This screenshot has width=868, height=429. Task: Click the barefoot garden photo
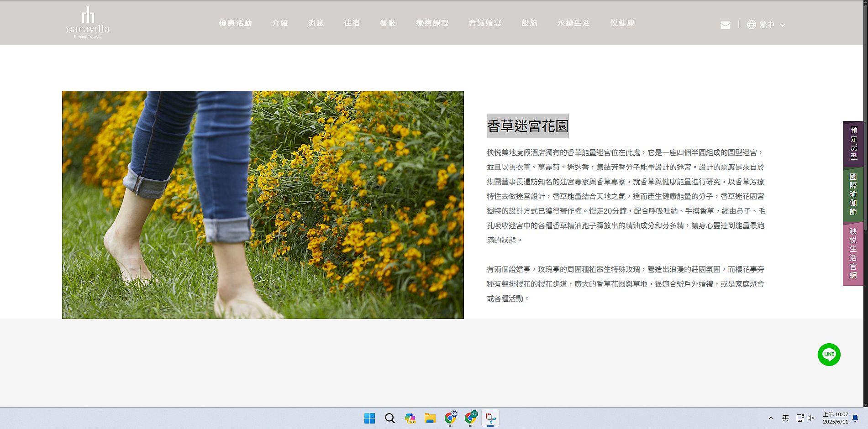(263, 204)
